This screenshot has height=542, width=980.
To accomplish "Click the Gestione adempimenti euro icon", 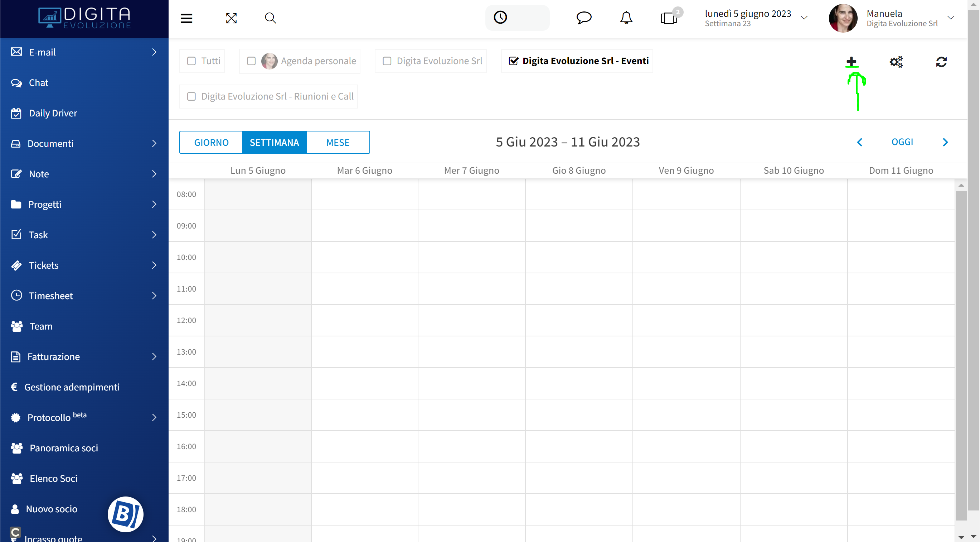I will point(14,387).
